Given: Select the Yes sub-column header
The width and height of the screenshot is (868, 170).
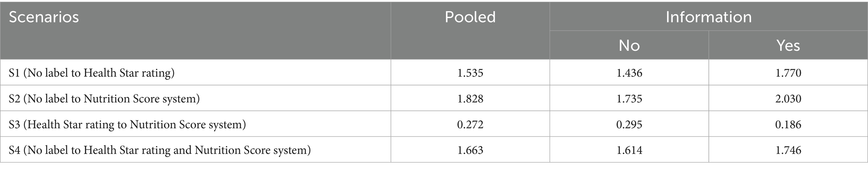Looking at the screenshot, I should [788, 45].
